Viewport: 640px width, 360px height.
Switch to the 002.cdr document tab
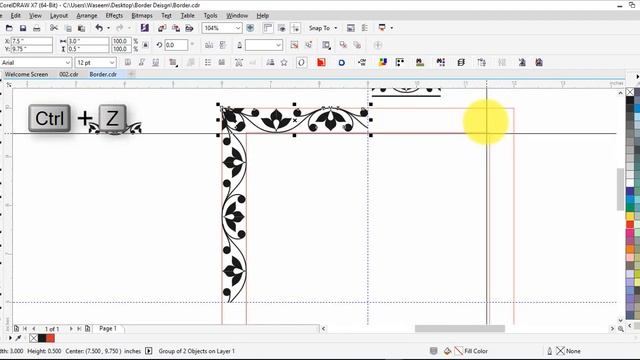[x=69, y=74]
